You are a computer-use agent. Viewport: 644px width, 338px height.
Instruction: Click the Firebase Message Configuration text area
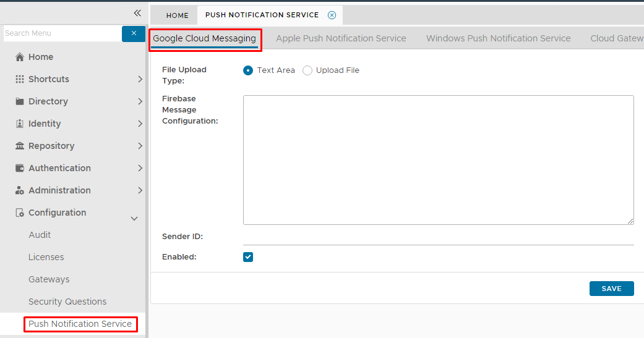coord(438,160)
